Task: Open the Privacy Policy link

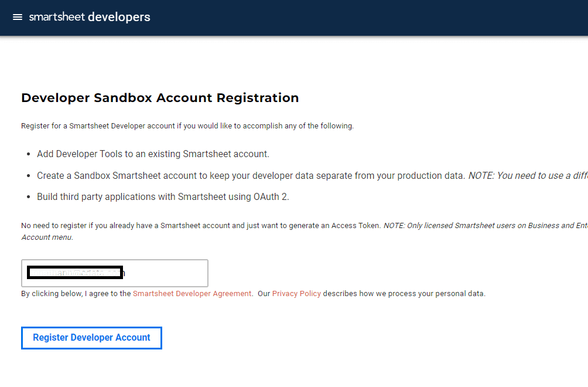Action: pos(296,293)
